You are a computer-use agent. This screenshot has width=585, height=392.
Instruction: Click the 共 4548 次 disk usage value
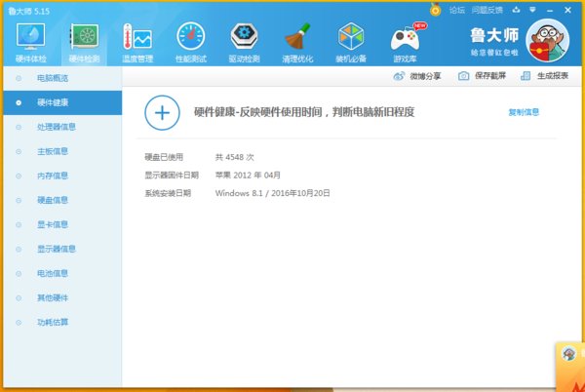(x=234, y=157)
